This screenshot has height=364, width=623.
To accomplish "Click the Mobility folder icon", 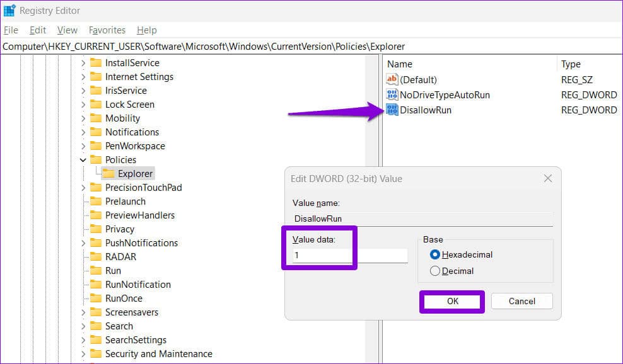I will pos(96,118).
